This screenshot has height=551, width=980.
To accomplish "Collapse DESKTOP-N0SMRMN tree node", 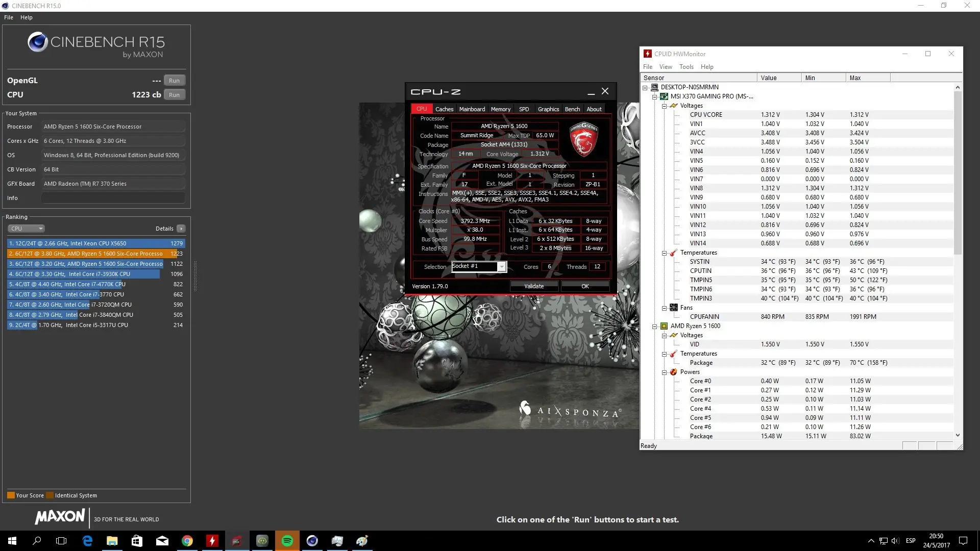I will point(645,88).
